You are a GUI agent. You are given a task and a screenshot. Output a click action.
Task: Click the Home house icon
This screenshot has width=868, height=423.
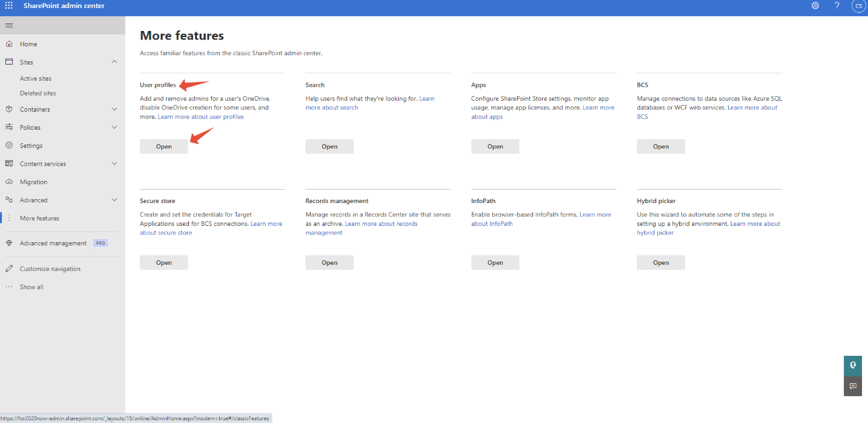[x=9, y=44]
